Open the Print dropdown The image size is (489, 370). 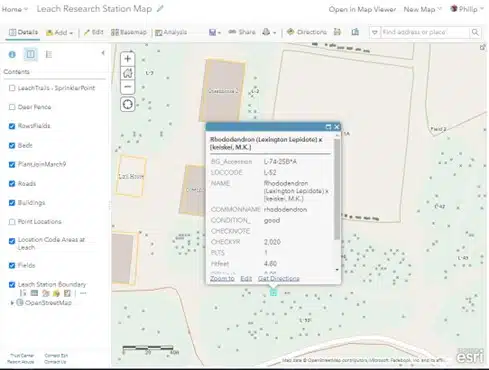(269, 32)
